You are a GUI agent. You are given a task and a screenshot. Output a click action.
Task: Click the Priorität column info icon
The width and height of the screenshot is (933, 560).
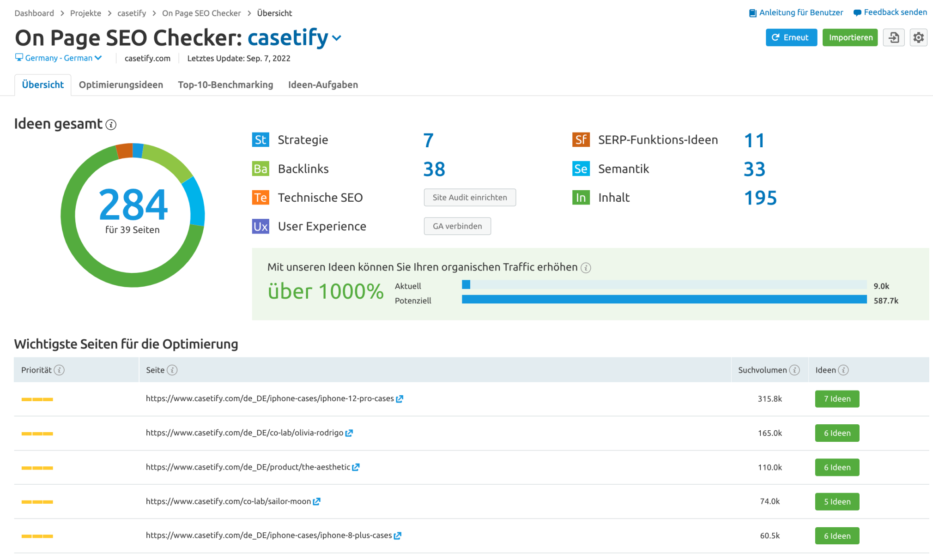click(x=59, y=370)
